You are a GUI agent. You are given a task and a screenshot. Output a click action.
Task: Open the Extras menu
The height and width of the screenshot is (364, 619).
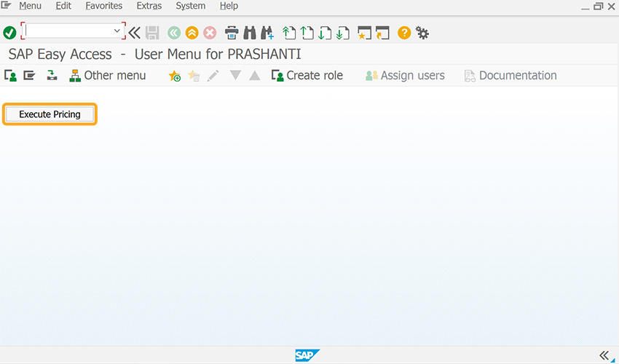coord(149,6)
